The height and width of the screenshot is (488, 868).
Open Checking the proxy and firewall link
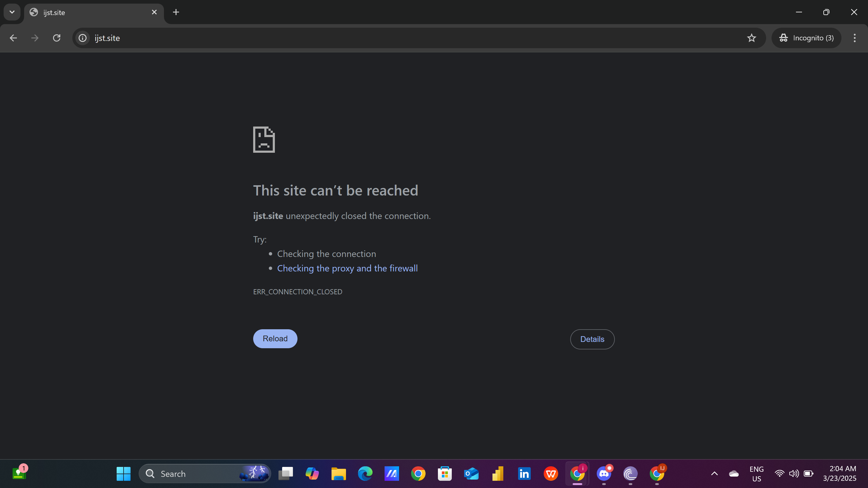(348, 268)
